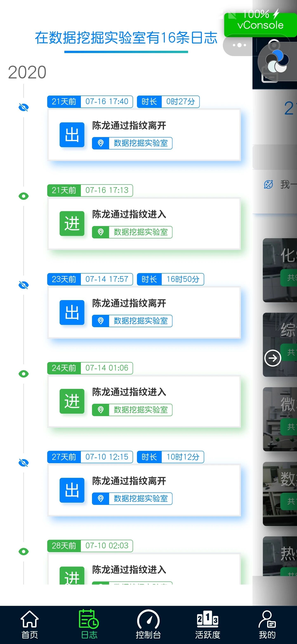The image size is (297, 644).
Task: Open 数据挖掘实验室 tag in 07-14 17:57 card
Action: coord(141,321)
